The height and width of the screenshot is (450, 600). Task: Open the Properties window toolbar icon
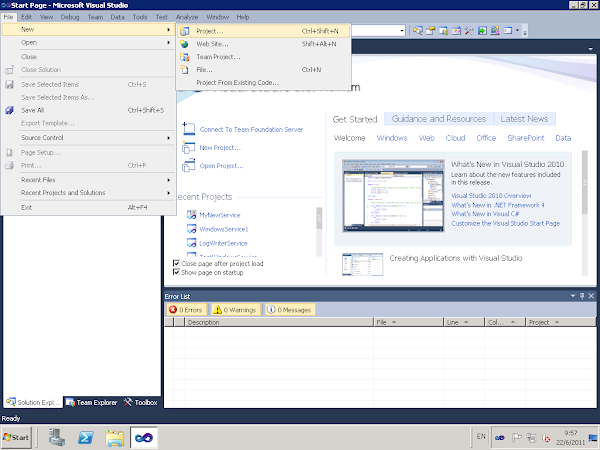click(x=430, y=31)
